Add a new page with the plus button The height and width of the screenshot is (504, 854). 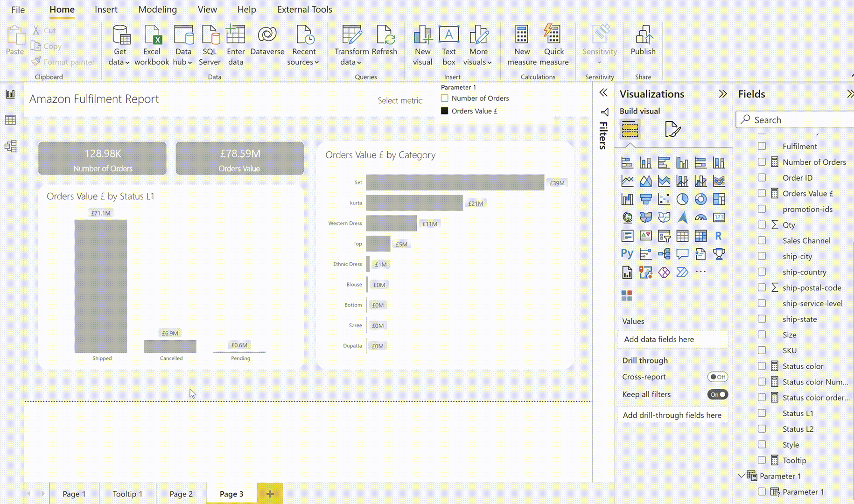(270, 494)
